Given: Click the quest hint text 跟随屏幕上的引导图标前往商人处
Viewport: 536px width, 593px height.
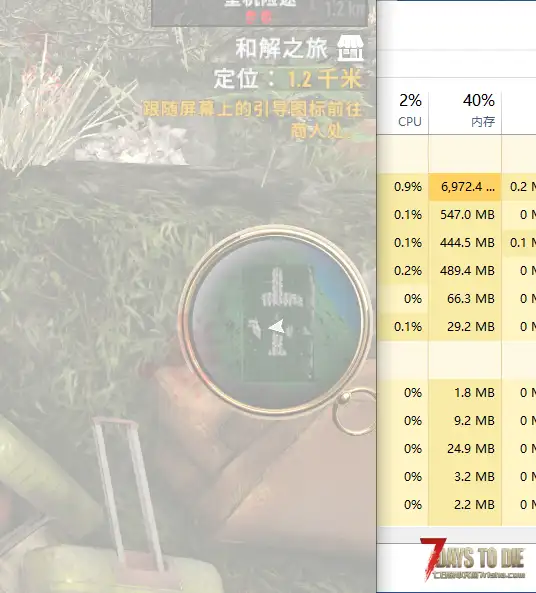Looking at the screenshot, I should pos(253,120).
